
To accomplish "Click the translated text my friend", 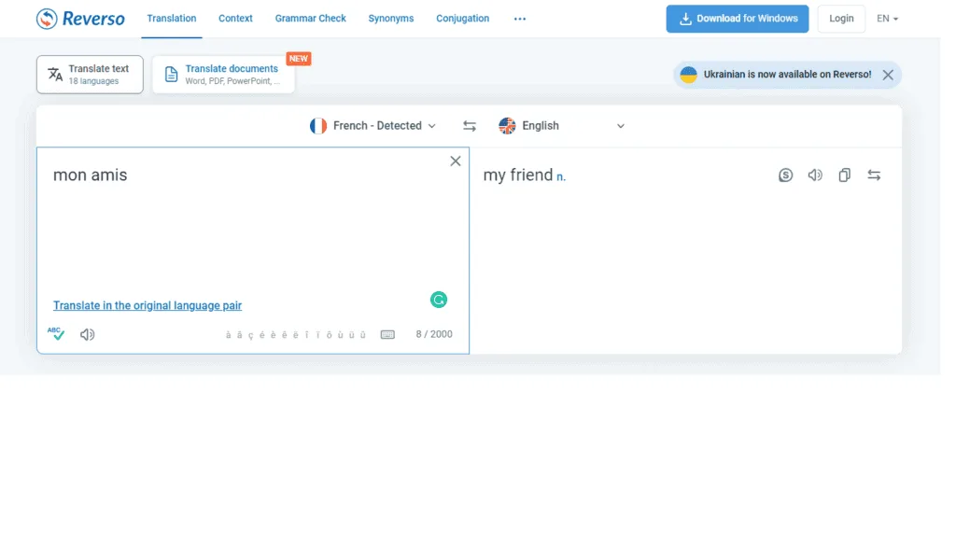I will 517,175.
